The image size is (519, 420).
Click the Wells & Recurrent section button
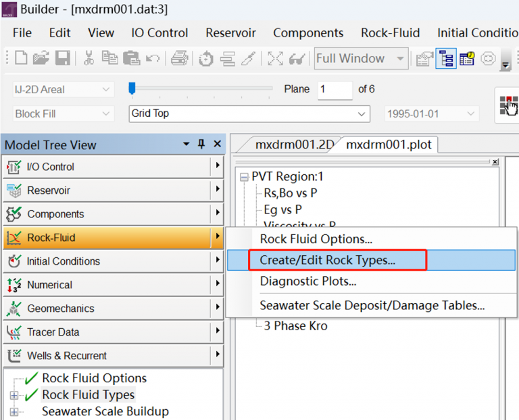[x=107, y=356]
